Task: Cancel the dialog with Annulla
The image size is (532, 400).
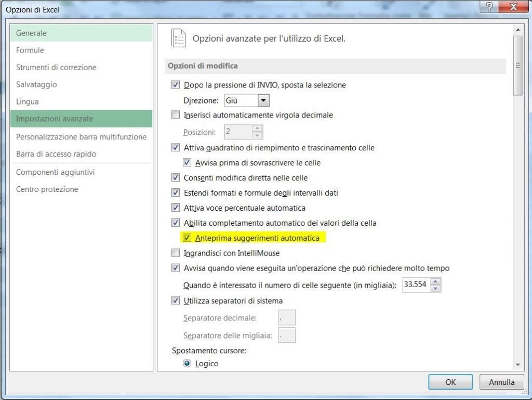Action: pos(501,382)
